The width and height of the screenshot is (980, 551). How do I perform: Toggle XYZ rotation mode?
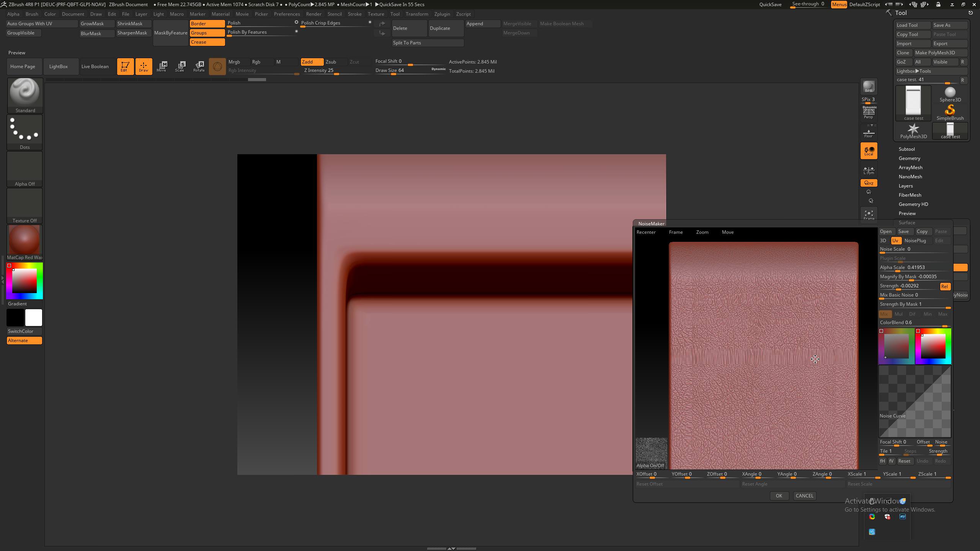click(x=869, y=183)
